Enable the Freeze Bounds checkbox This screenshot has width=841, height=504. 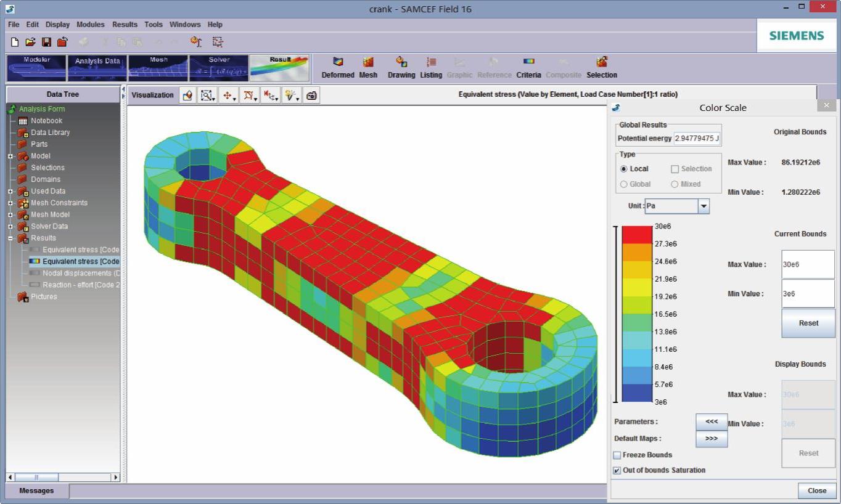(x=617, y=455)
